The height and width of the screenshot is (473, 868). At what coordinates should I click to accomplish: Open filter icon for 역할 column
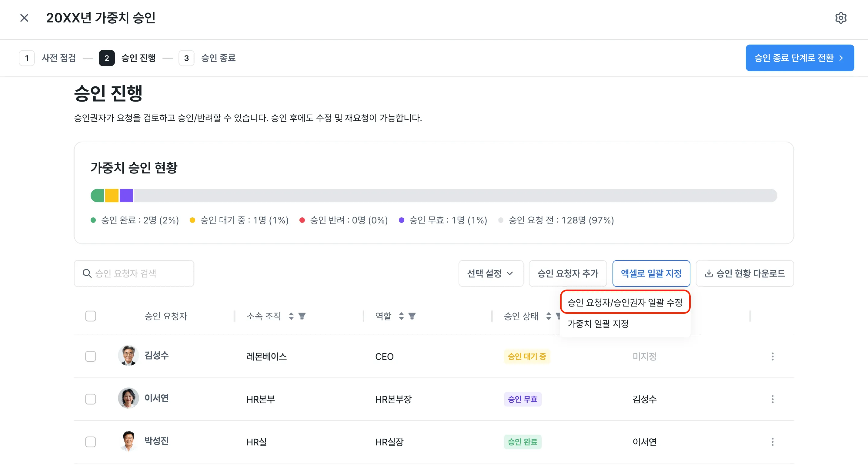412,316
